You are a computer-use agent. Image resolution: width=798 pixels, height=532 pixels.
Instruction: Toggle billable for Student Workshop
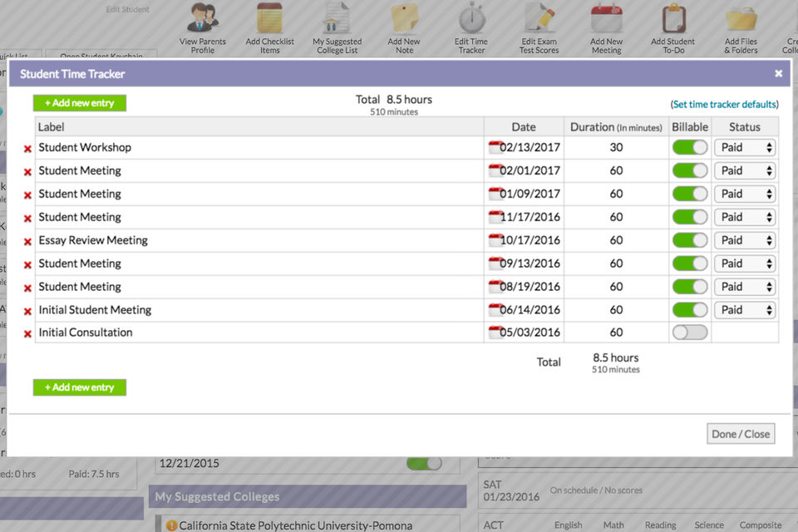(690, 147)
